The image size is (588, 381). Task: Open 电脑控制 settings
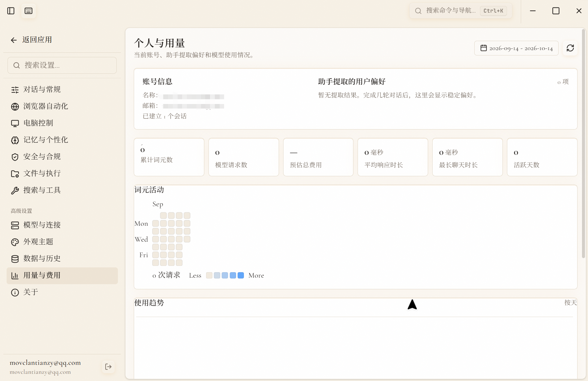(62, 123)
